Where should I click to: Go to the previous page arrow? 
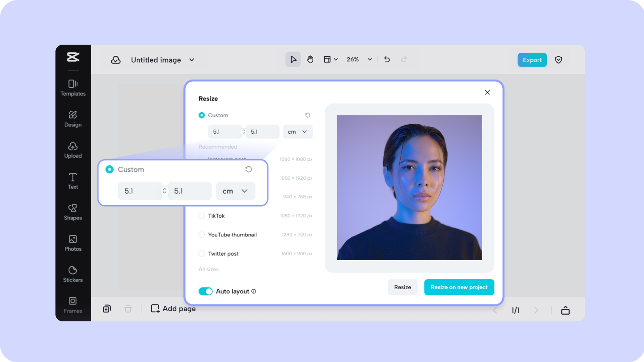pos(495,310)
